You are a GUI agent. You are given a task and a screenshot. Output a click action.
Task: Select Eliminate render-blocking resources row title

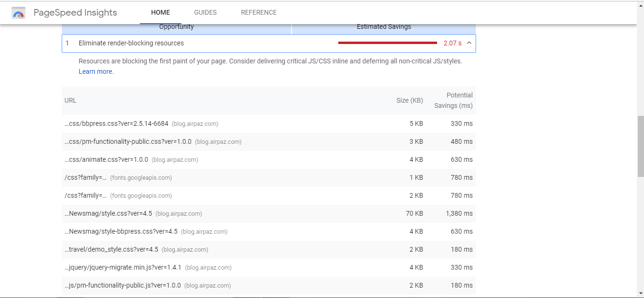131,43
